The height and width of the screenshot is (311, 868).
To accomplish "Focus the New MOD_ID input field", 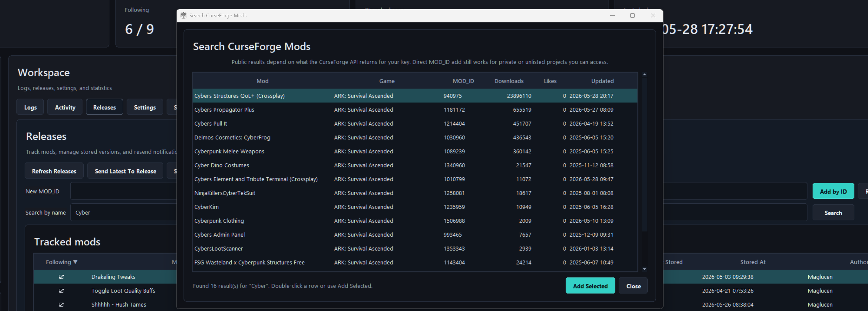I will pyautogui.click(x=123, y=191).
